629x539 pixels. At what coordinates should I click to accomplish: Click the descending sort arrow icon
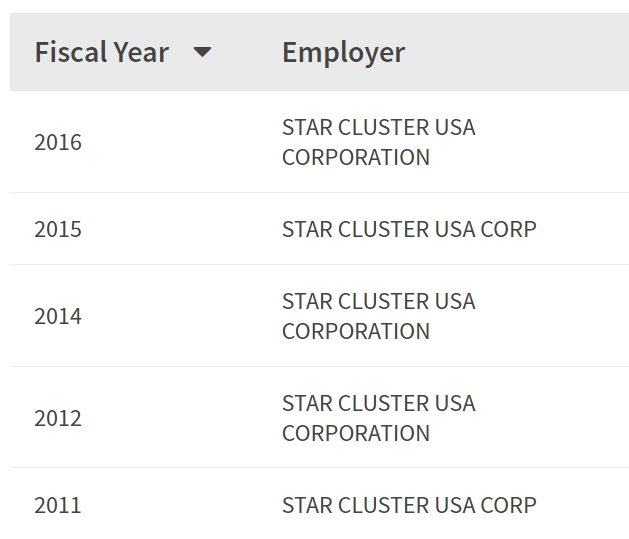tap(202, 52)
